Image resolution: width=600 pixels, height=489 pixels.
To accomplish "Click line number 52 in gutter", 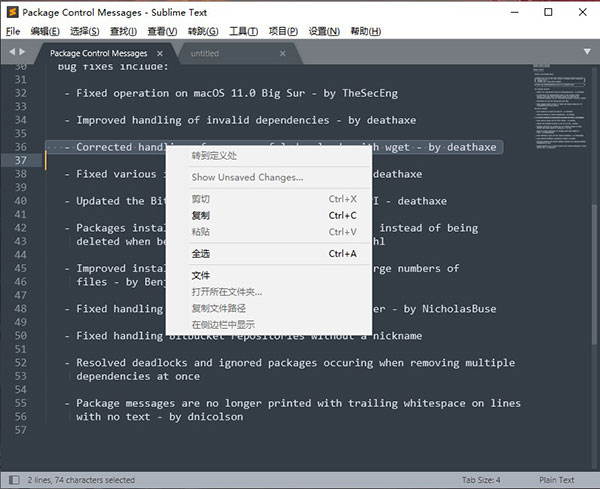I will tap(21, 362).
